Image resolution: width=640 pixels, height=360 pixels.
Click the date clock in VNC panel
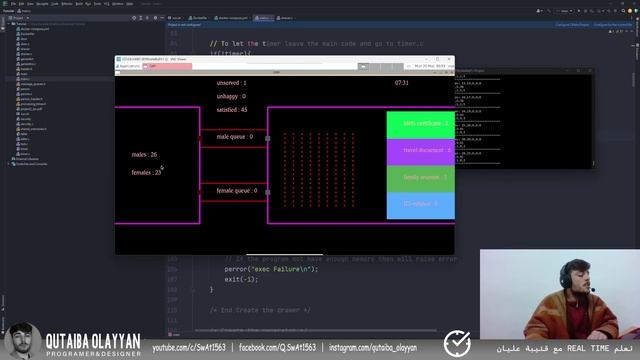click(x=430, y=66)
